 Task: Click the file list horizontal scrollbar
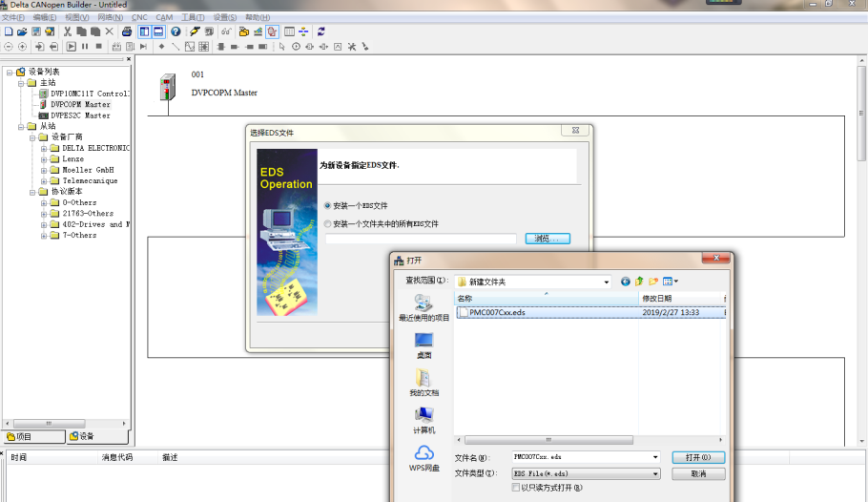click(591, 441)
